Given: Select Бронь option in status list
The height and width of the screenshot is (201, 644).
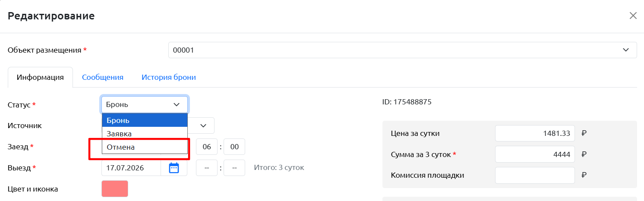Looking at the screenshot, I should click(145, 120).
